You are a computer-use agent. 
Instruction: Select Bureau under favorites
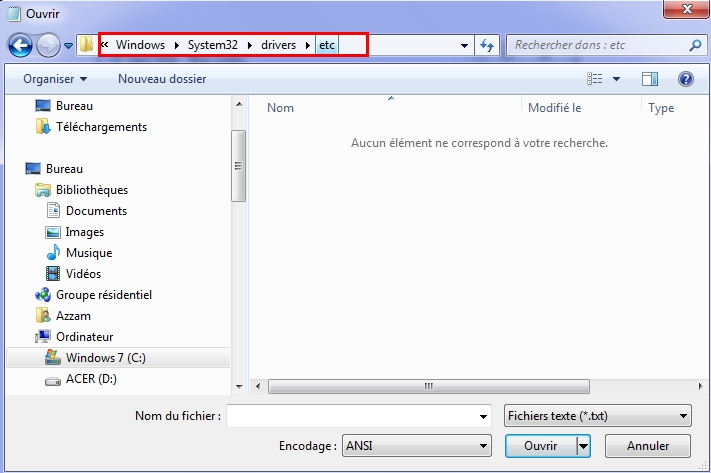(74, 106)
